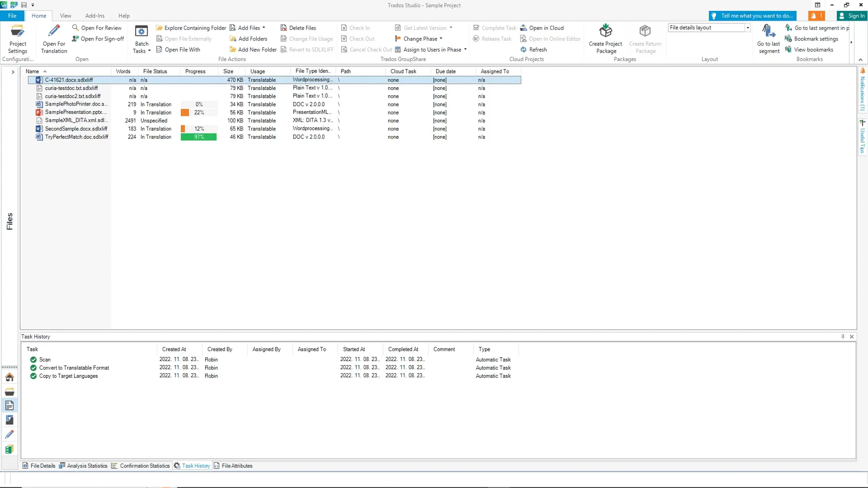Choose Open For Review

(97, 28)
